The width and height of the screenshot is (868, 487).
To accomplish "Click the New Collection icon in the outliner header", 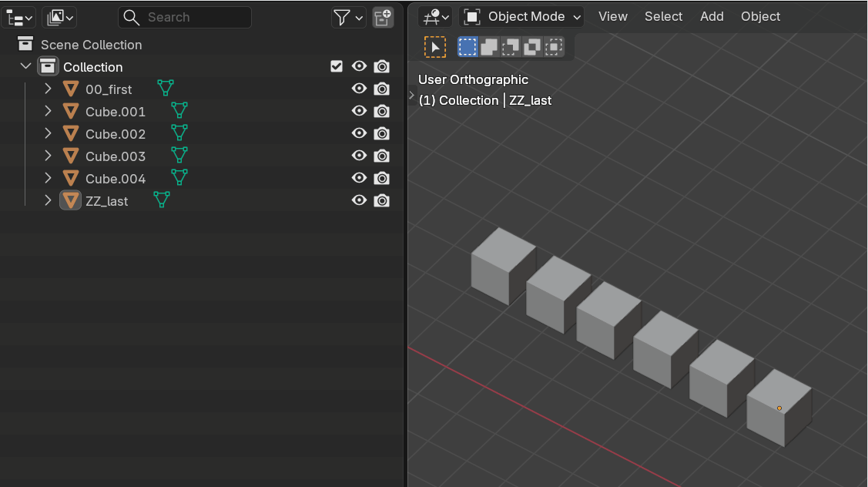I will (x=383, y=18).
